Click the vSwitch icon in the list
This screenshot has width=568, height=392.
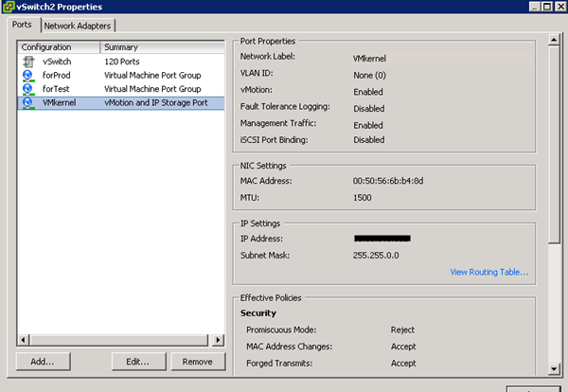[x=27, y=61]
